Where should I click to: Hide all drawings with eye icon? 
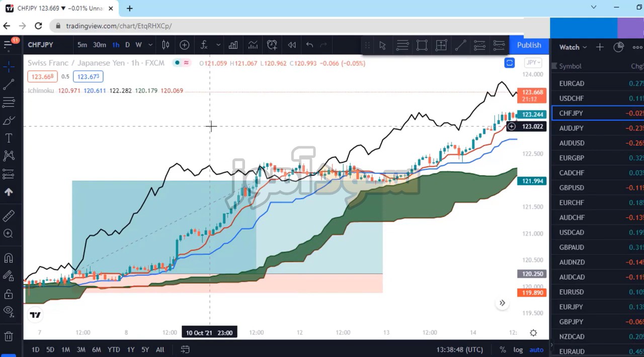tap(9, 312)
